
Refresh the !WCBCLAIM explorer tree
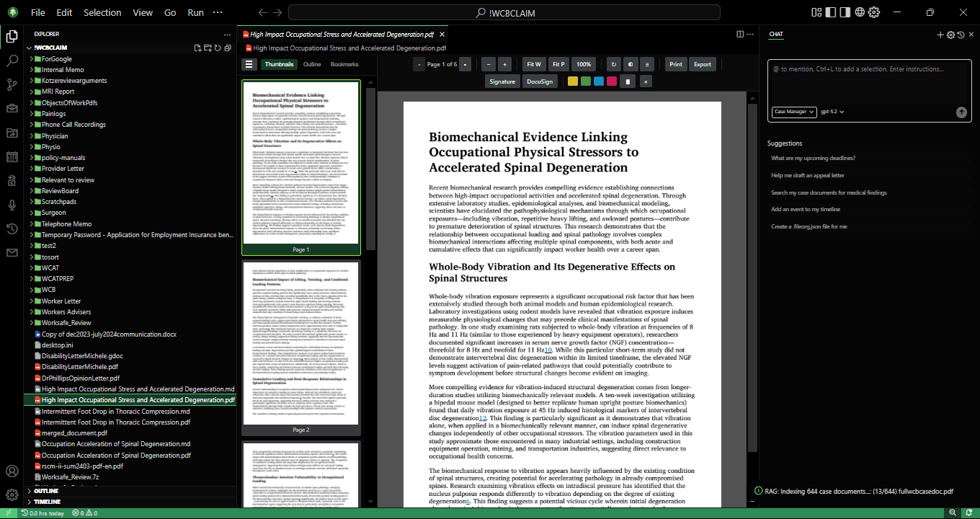pos(218,48)
